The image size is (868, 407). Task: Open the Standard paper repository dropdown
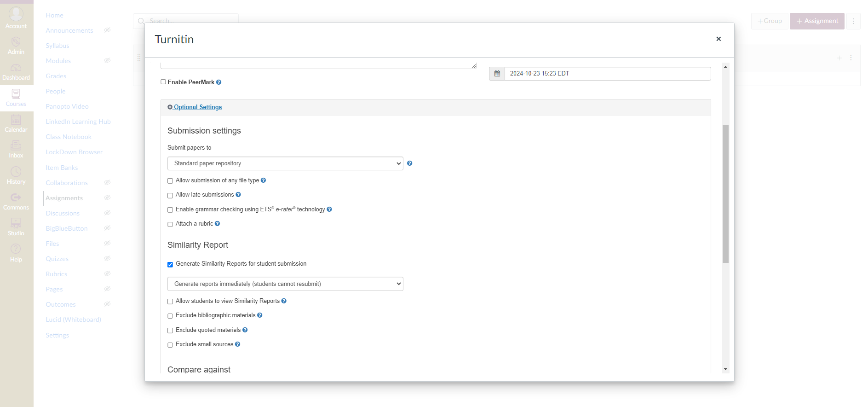click(285, 163)
